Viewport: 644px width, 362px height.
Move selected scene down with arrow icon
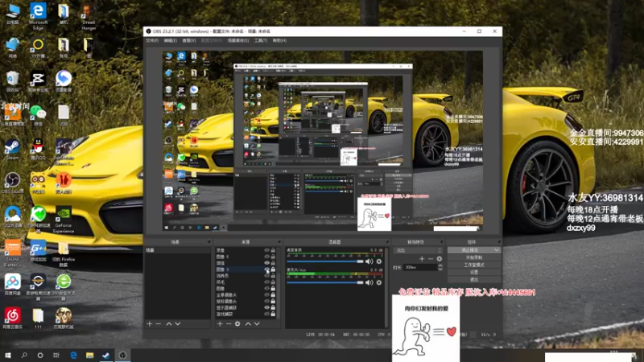pos(178,323)
